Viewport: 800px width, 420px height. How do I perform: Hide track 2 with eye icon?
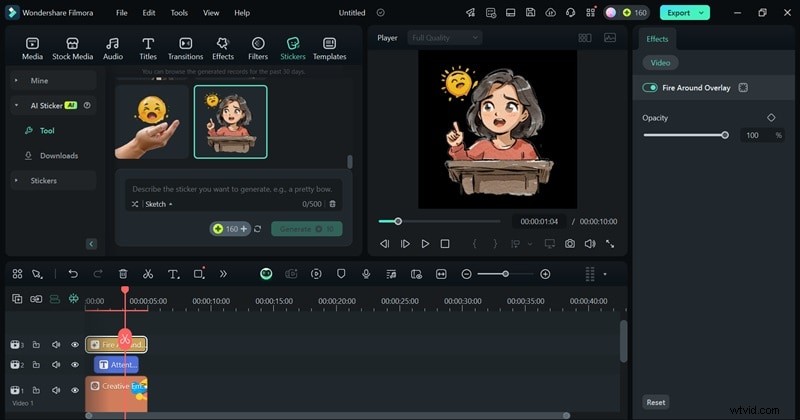point(75,365)
